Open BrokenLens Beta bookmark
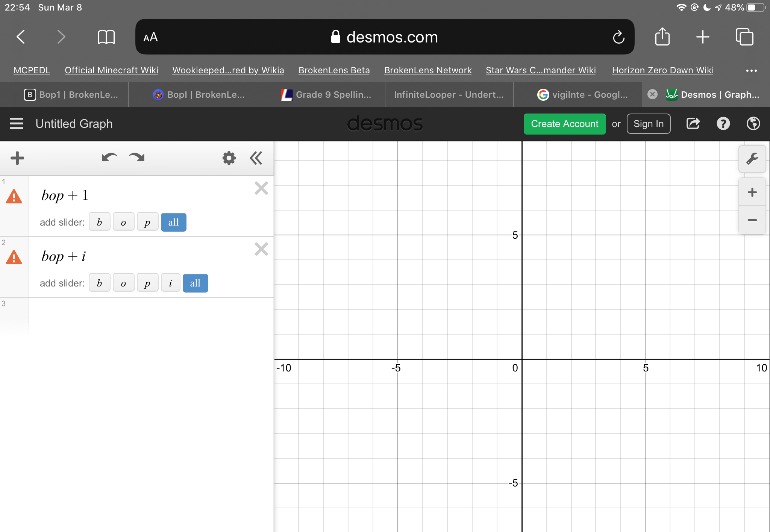This screenshot has height=532, width=770. click(x=334, y=70)
